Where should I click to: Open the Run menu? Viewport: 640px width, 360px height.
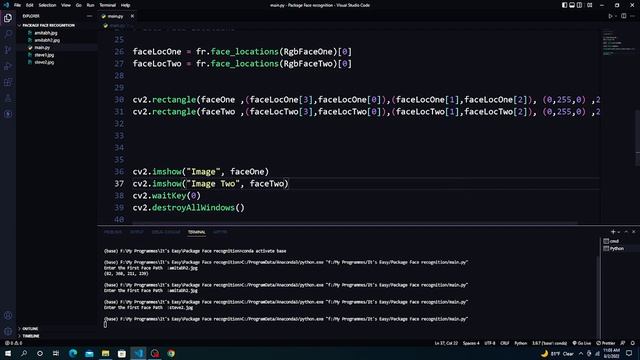coord(90,5)
